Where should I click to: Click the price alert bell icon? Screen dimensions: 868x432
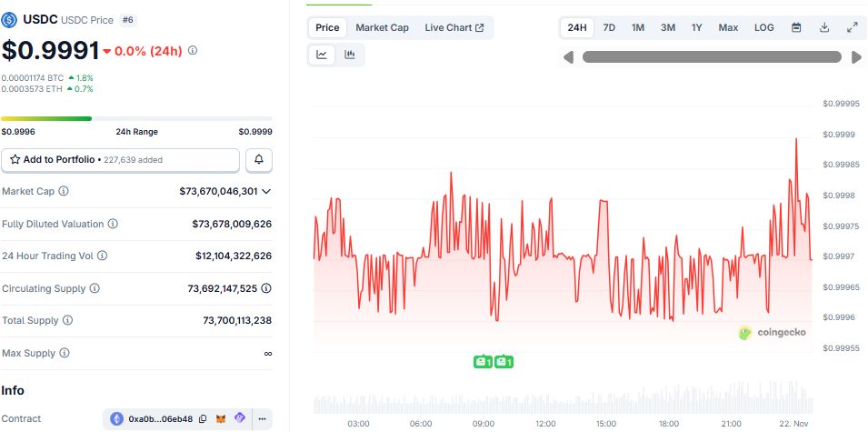click(259, 160)
